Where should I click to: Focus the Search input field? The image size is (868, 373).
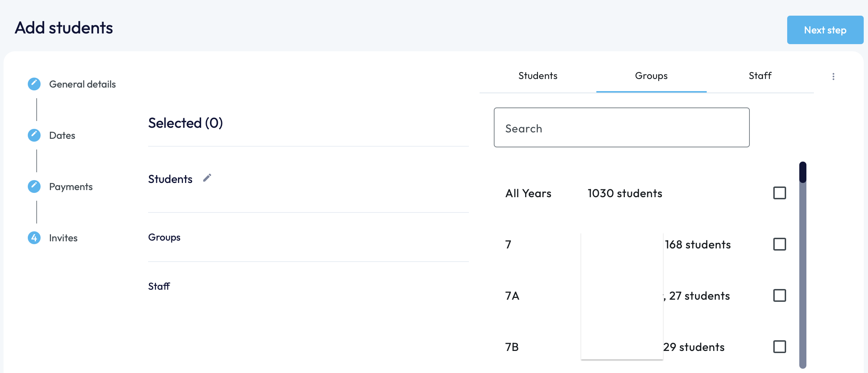(621, 128)
